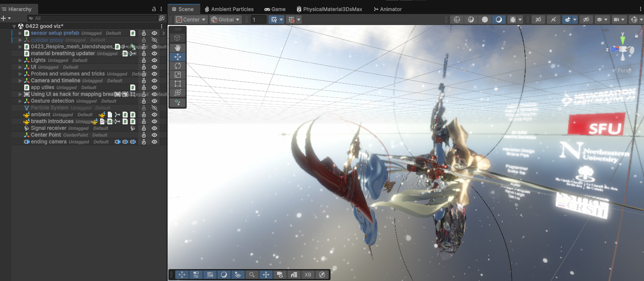Click the bottom bar move-arrows overlay button

tap(182, 275)
